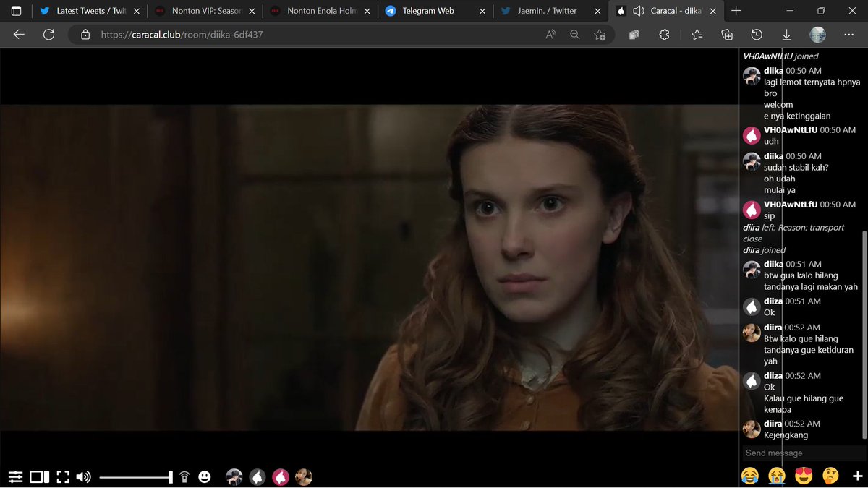The width and height of the screenshot is (868, 488).
Task: Click the remote control icon
Action: tap(184, 476)
